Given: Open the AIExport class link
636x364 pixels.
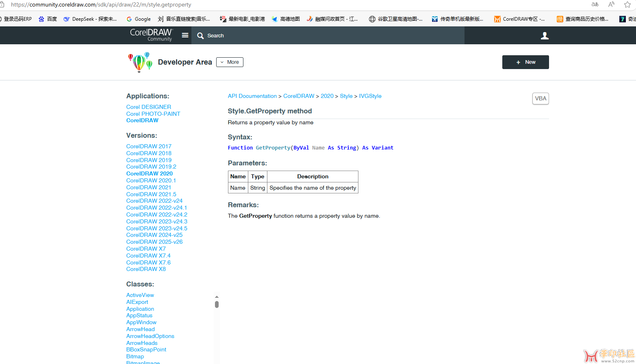Looking at the screenshot, I should pyautogui.click(x=137, y=302).
